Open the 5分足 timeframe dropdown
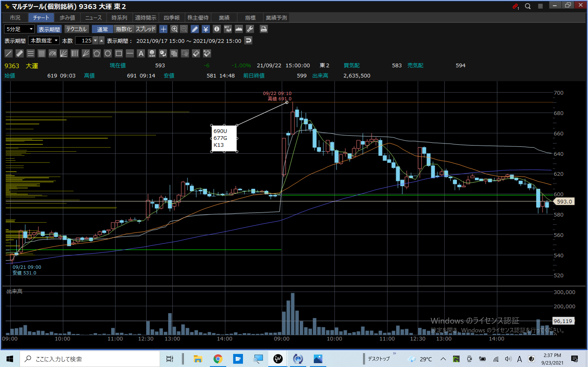Viewport: 588px width, 367px height. pos(19,29)
